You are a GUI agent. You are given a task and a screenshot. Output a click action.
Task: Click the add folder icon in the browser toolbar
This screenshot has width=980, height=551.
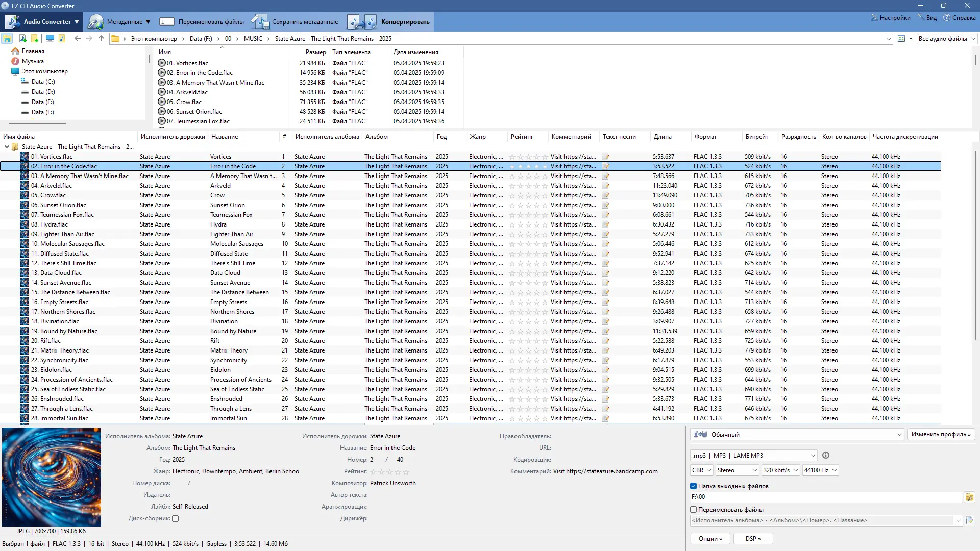[x=34, y=39]
